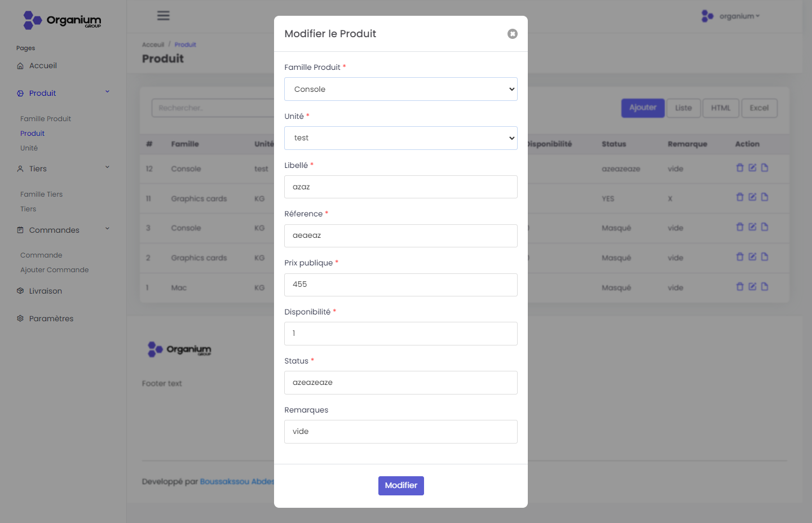Open the Unité dropdown in the modal

[400, 138]
